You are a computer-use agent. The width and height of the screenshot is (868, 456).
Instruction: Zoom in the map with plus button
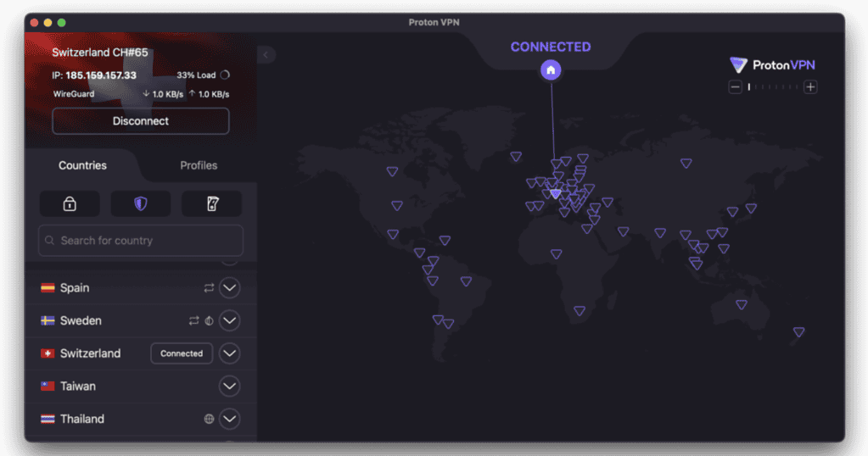click(810, 87)
